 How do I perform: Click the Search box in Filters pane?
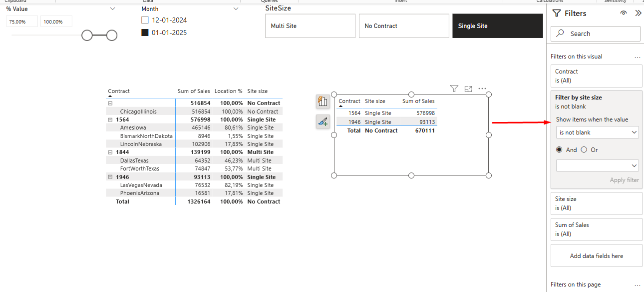tap(596, 33)
